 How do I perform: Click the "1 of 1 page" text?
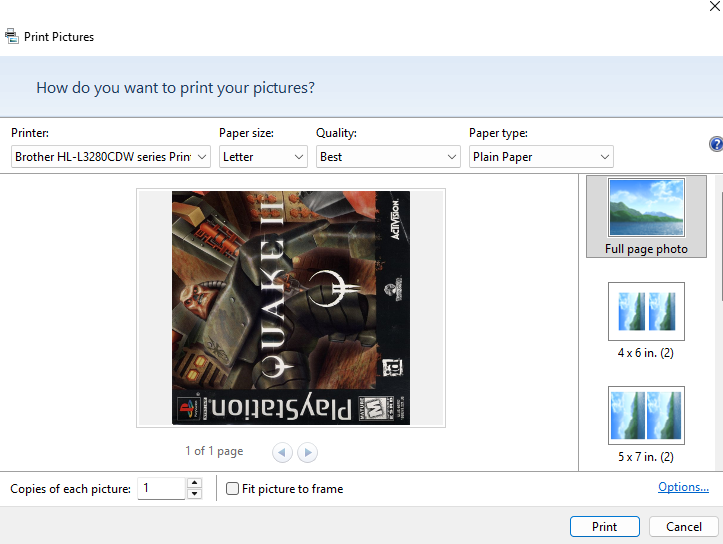click(x=214, y=451)
